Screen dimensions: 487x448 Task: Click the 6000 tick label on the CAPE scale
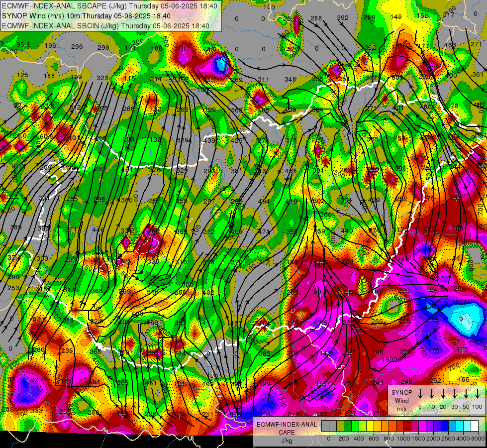[478, 439]
